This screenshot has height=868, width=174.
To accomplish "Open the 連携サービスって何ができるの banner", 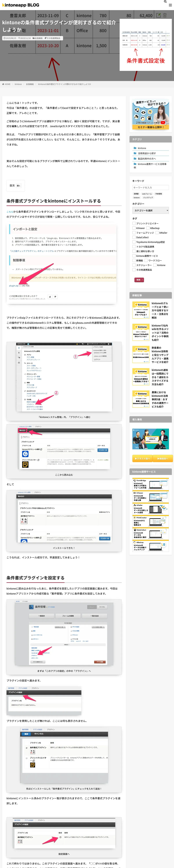I will coord(150,115).
